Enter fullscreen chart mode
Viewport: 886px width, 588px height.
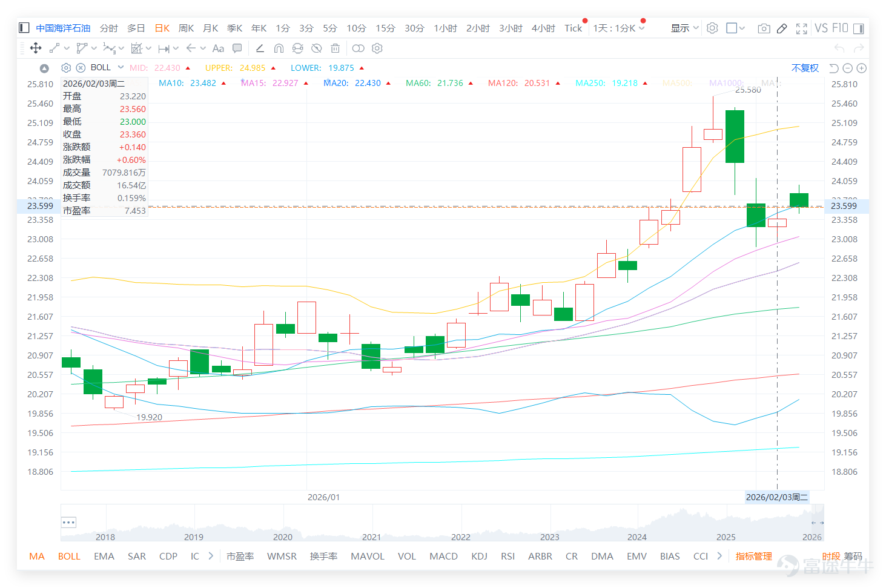coord(802,28)
